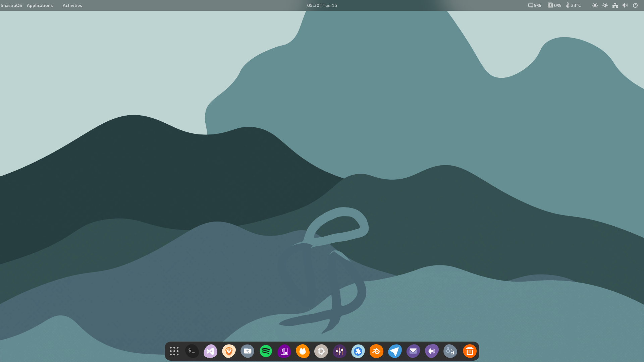The image size is (644, 362).
Task: Open the clock and calendar dropdown
Action: 322,5
